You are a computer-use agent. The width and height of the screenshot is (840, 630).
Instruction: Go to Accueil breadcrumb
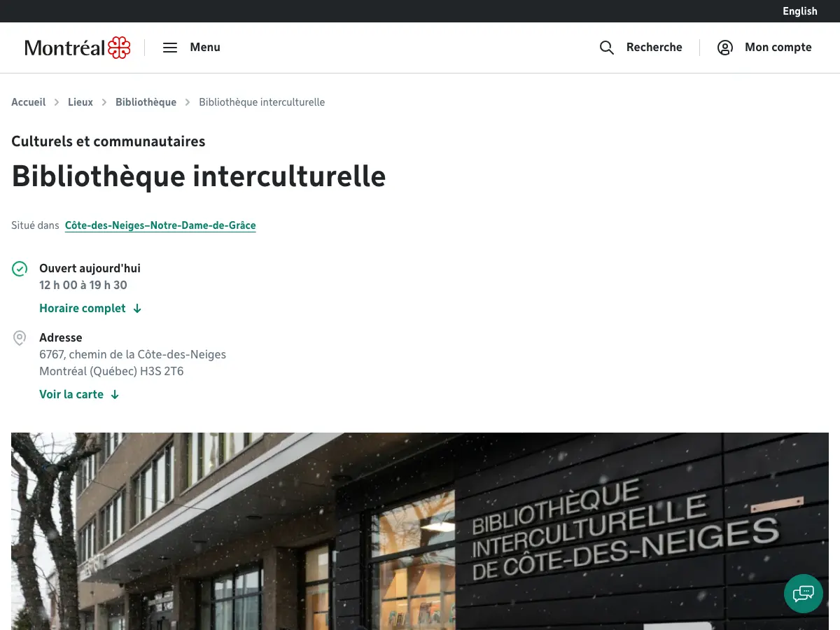pyautogui.click(x=29, y=102)
